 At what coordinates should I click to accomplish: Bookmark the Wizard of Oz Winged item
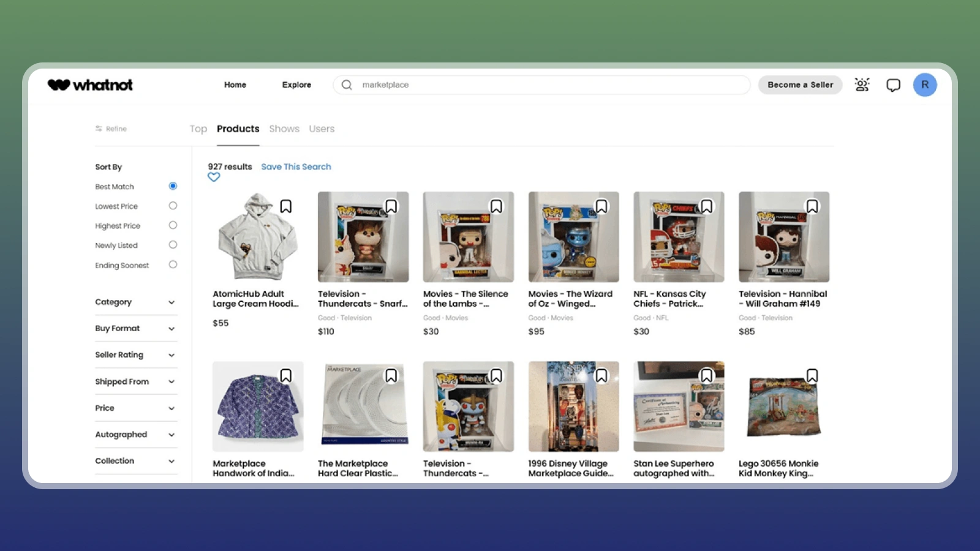[x=601, y=206]
